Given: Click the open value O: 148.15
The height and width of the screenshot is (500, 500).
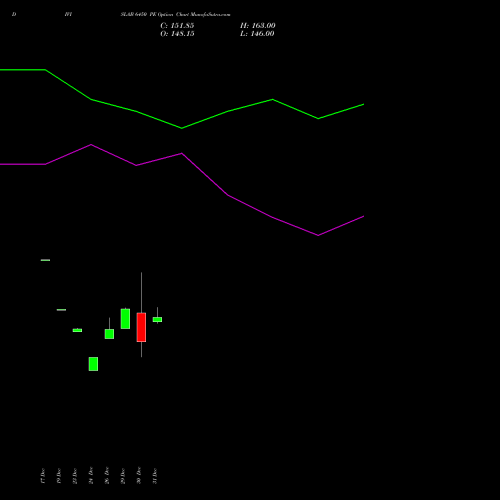Looking at the screenshot, I should (177, 34).
